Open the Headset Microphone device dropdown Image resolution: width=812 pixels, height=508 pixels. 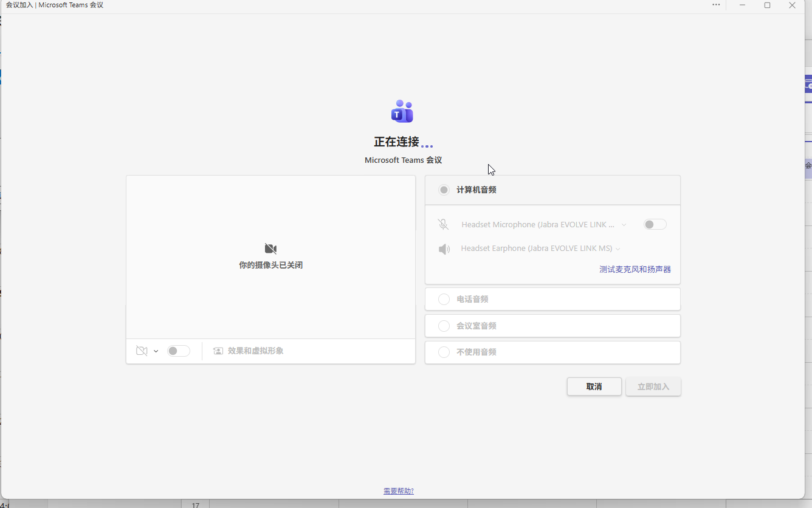(544, 225)
